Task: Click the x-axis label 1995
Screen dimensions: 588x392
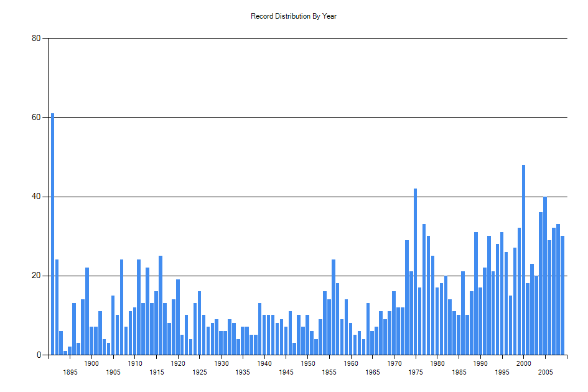Action: [x=502, y=372]
